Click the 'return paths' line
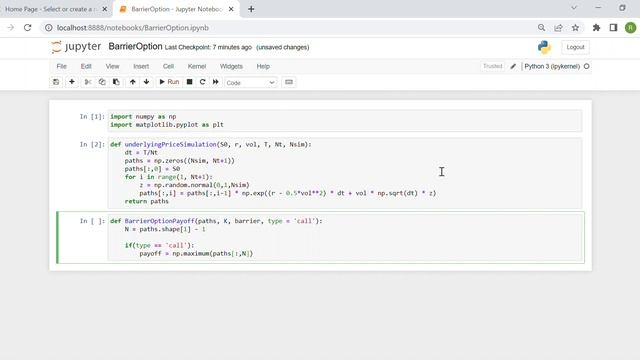This screenshot has width=640, height=360. click(147, 201)
